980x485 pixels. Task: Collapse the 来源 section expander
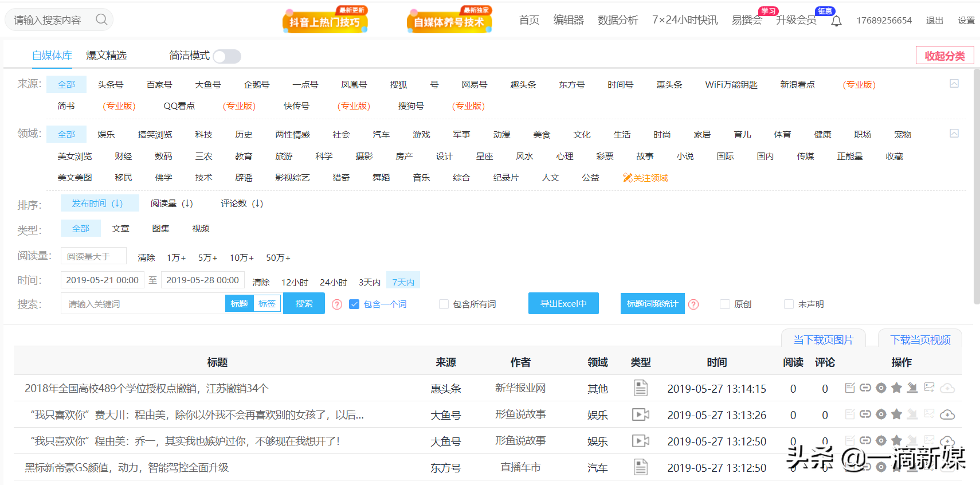point(954,84)
